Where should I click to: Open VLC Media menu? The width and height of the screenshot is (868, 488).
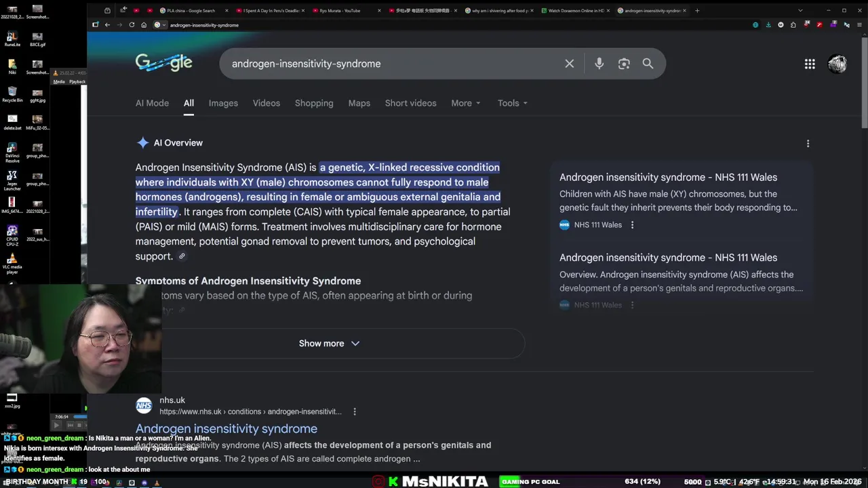[59, 81]
